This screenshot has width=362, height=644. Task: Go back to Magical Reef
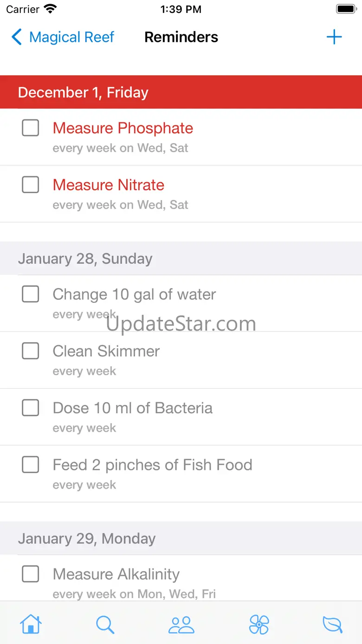coord(71,37)
